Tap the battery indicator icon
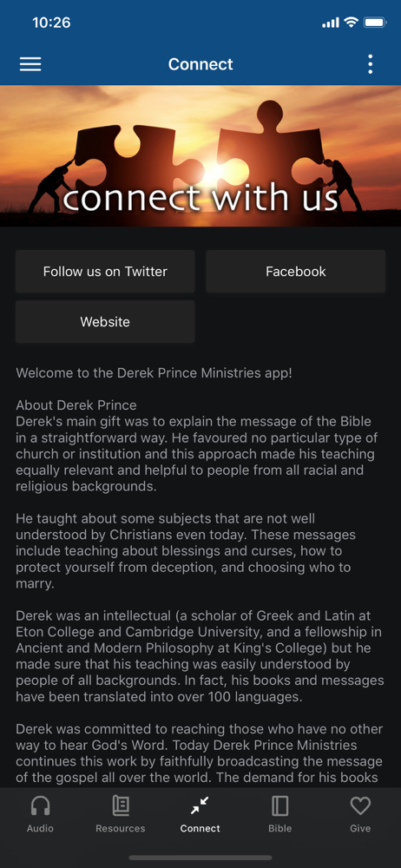Image resolution: width=401 pixels, height=868 pixels. click(375, 23)
